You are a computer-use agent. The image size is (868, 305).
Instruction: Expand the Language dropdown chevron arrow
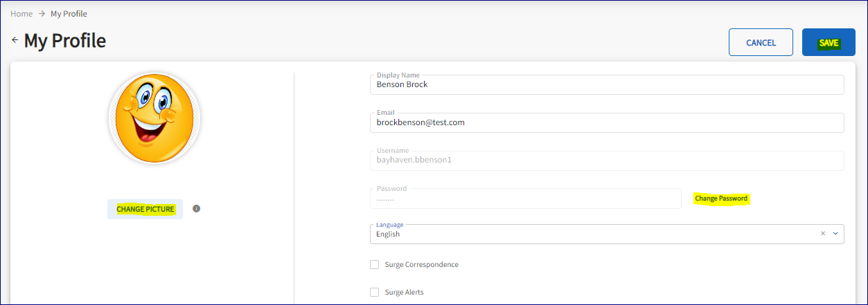pos(835,234)
